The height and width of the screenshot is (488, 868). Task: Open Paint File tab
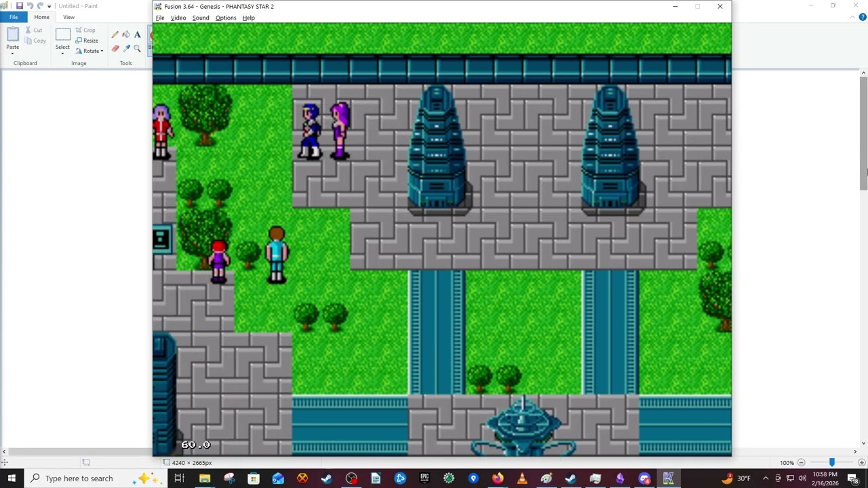(14, 17)
